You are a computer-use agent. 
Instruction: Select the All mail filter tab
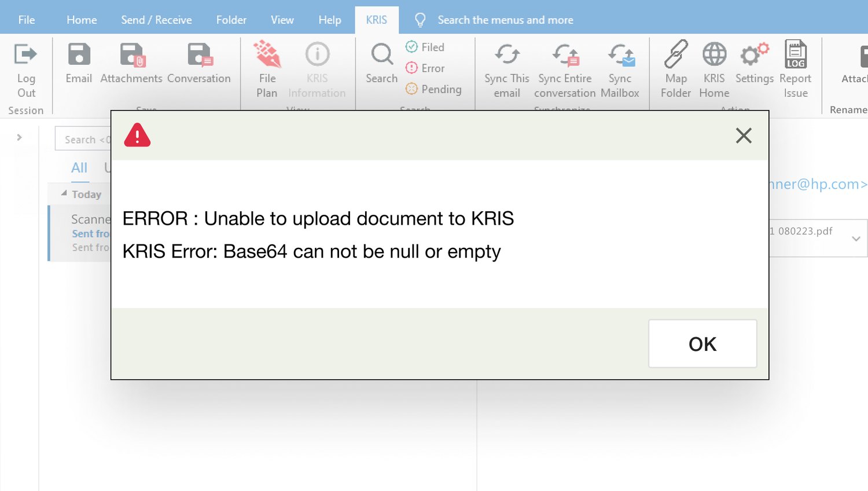coord(79,168)
